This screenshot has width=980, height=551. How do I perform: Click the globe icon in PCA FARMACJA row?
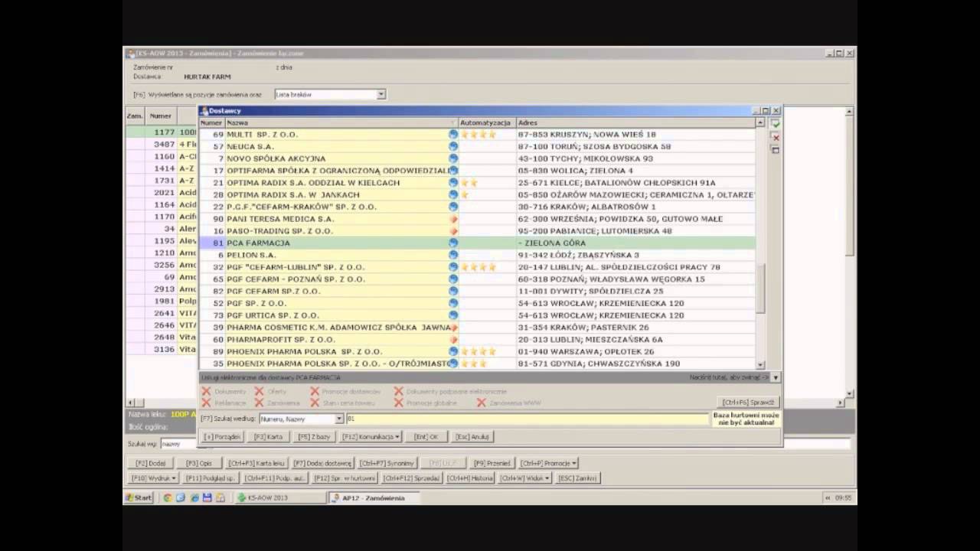pos(453,243)
